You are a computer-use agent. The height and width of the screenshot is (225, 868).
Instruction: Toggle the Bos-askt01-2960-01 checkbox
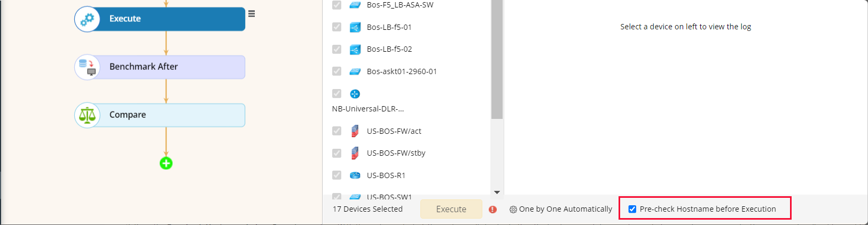(337, 71)
